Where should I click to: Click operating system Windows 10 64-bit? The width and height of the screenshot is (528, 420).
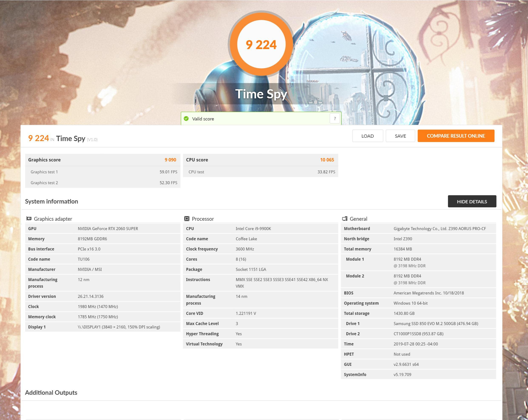click(410, 303)
